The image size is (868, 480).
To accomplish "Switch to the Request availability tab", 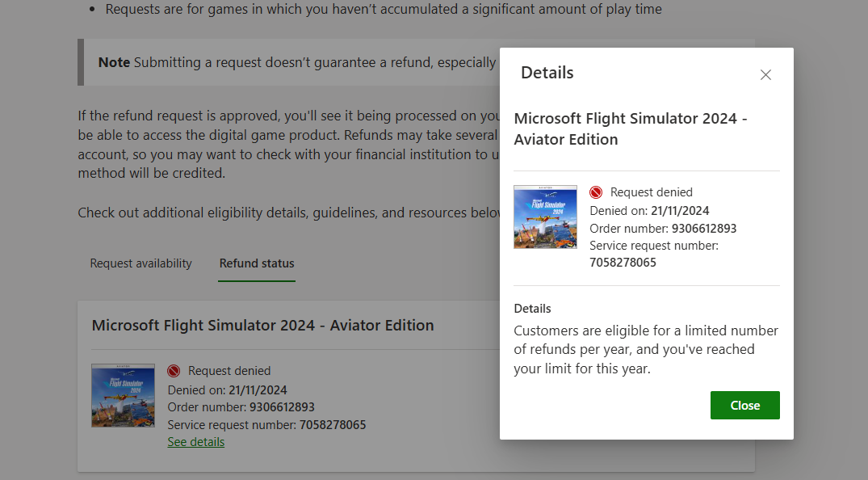I will click(x=140, y=263).
